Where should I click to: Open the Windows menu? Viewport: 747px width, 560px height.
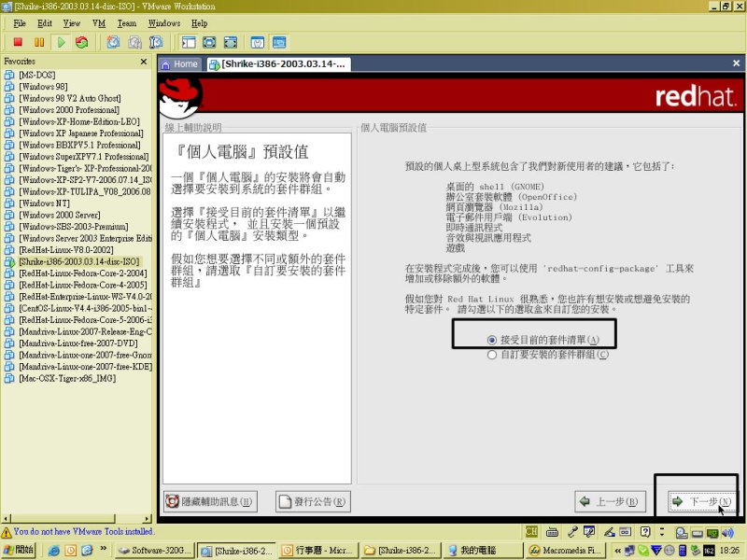164,23
